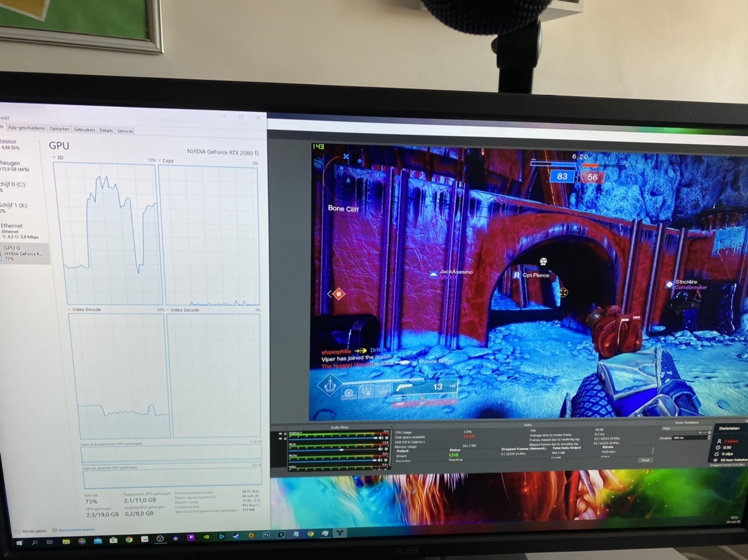
Task: Open the Mail app on the taskbar
Action: tap(98, 540)
